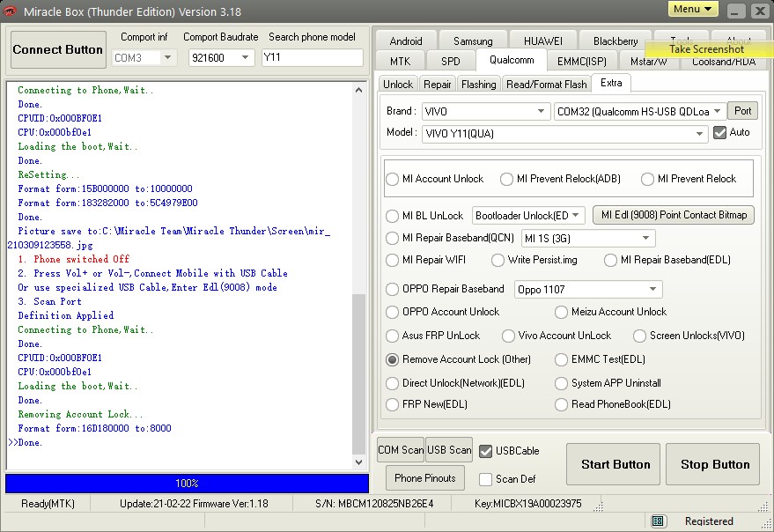Select Screen Unlocks(VIVO) option
The image size is (774, 532).
coord(639,336)
